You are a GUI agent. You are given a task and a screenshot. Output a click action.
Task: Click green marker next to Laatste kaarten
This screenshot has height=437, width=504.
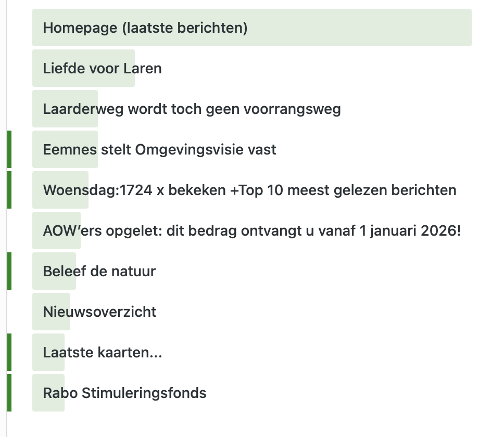9,352
